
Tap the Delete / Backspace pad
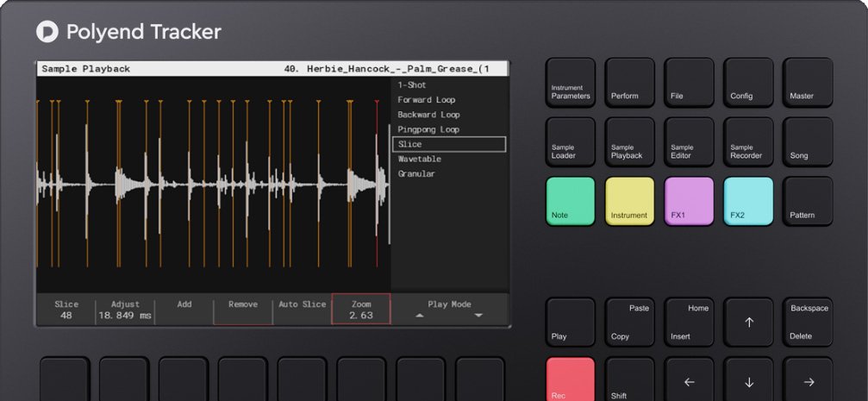(808, 323)
